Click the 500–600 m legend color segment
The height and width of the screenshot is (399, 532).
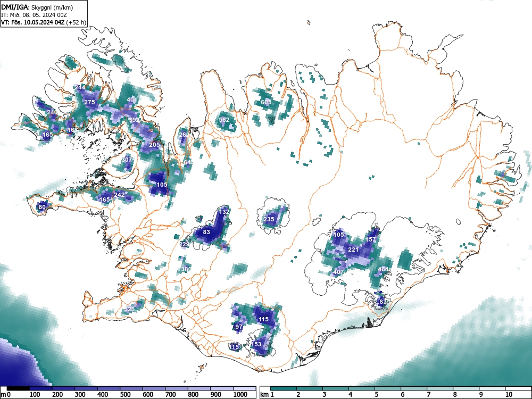[131, 388]
